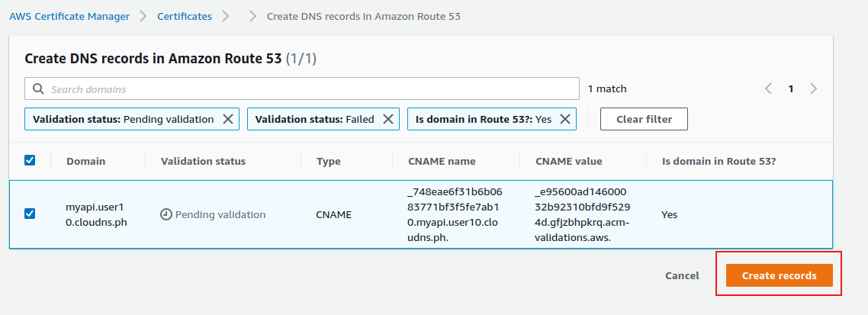
Task: Select the myapi.user10.cloudns.ph domain cell
Action: click(x=95, y=216)
